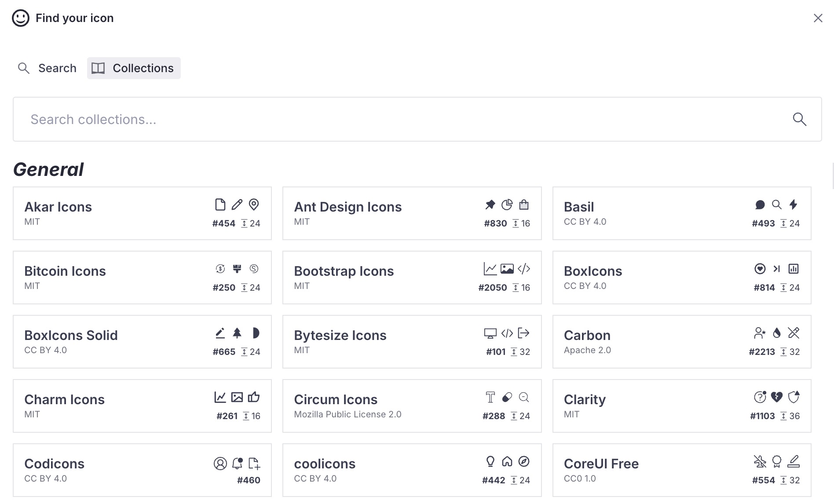Click the heart circle icon in BoxIcons
Screen dimensions: 834x504
[x=760, y=269]
